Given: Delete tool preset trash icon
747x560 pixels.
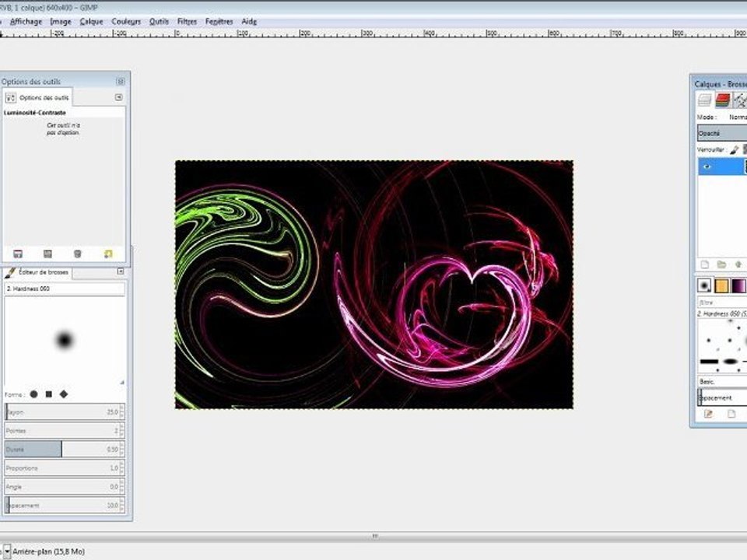Looking at the screenshot, I should [78, 254].
